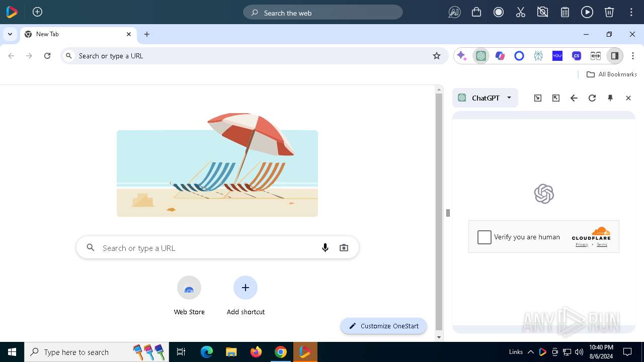The height and width of the screenshot is (362, 644).
Task: Click the split-view arrows icon in toolbar
Action: tap(596, 56)
